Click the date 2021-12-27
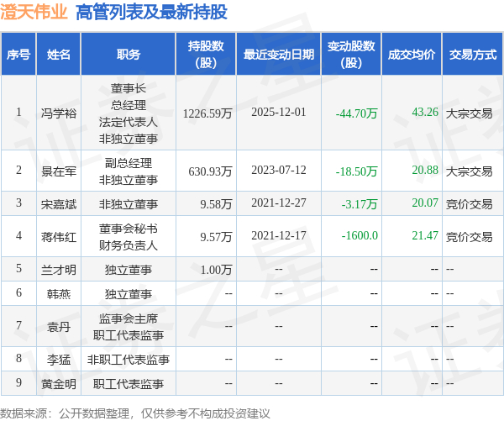This screenshot has width=504, height=421. point(279,203)
